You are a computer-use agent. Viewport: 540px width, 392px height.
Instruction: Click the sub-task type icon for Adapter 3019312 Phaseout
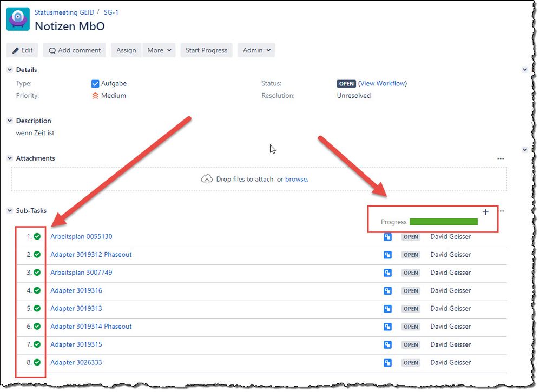[387, 255]
